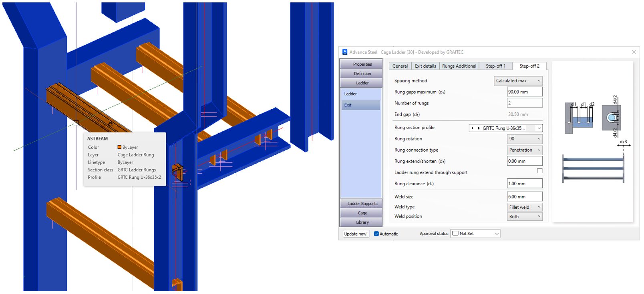Click the Update now! button

click(356, 234)
